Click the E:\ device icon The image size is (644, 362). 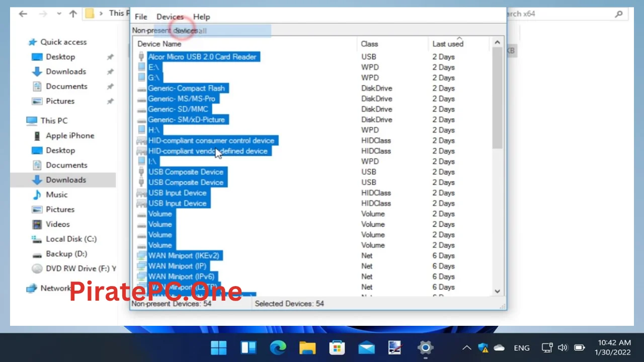point(141,67)
